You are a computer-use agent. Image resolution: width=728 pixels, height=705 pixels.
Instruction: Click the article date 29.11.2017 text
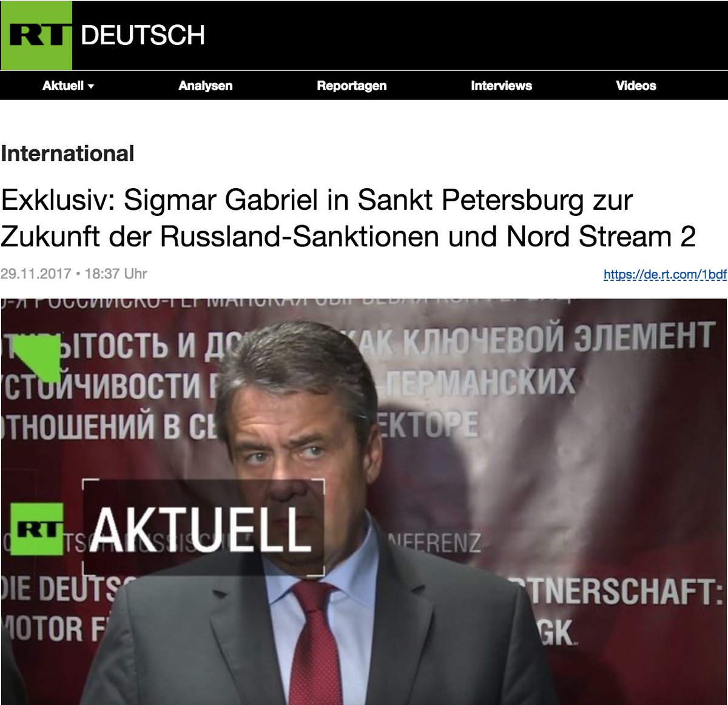pos(36,274)
